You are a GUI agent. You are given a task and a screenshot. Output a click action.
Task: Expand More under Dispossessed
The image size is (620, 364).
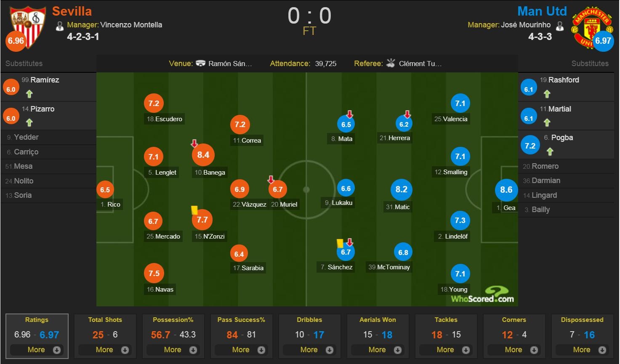pyautogui.click(x=582, y=349)
